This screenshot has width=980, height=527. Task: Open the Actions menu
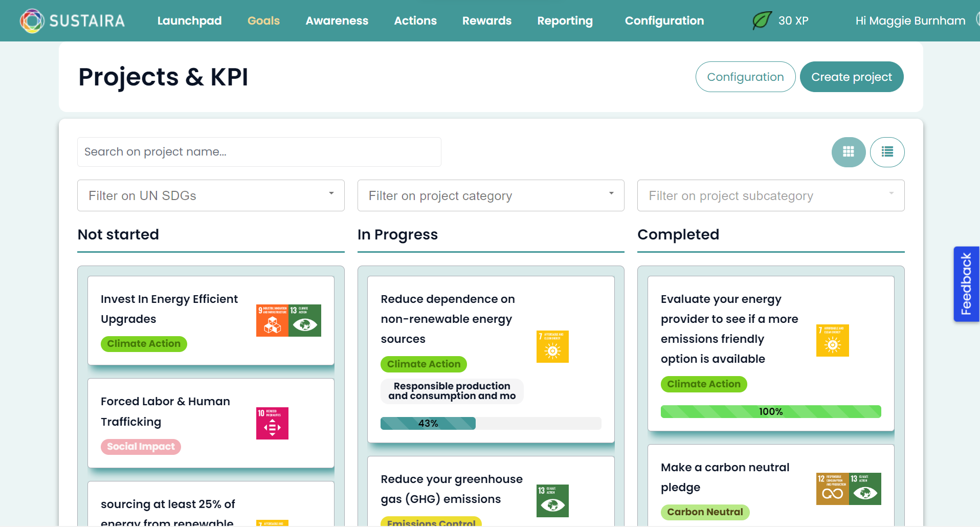(x=415, y=21)
